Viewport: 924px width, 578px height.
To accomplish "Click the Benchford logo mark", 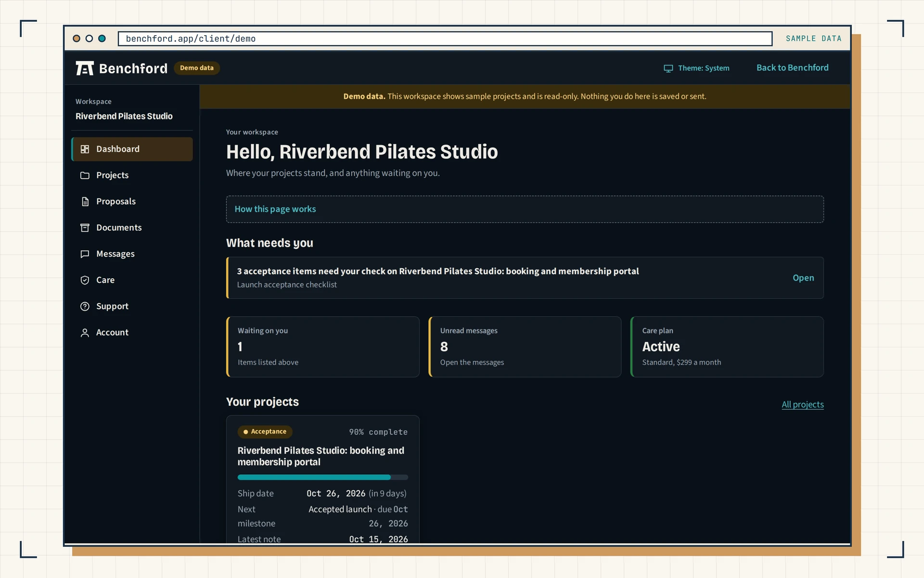I will click(x=85, y=68).
